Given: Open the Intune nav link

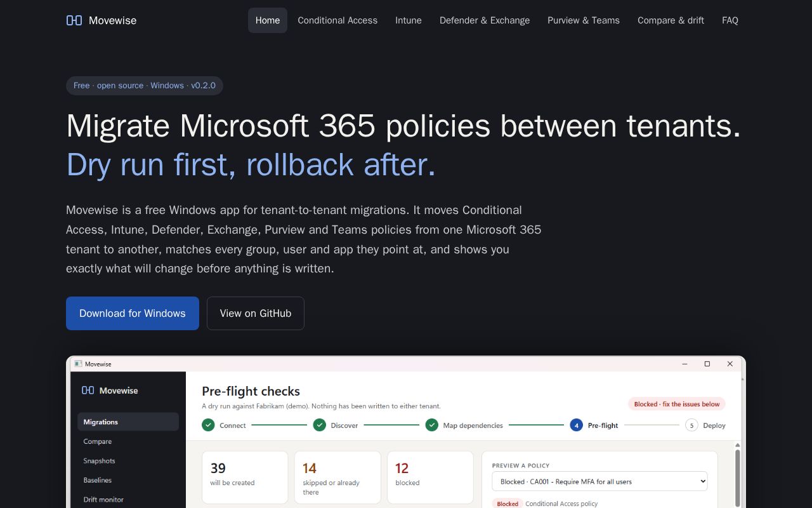Looking at the screenshot, I should click(x=409, y=20).
